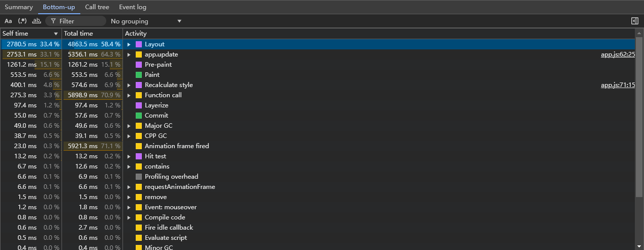Image resolution: width=644 pixels, height=250 pixels.
Task: Click the sidebar toggle icon at right
Action: pos(634,21)
